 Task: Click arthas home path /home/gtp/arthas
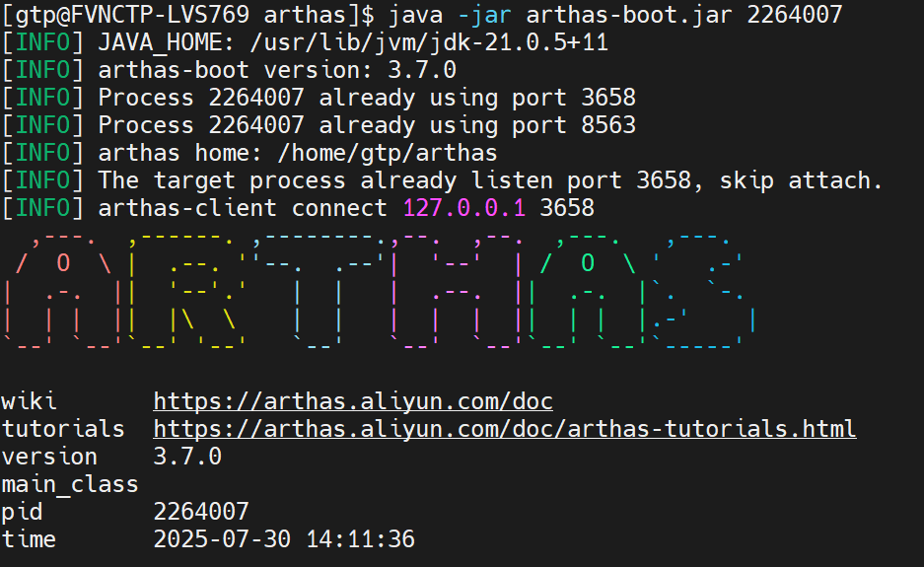click(388, 153)
